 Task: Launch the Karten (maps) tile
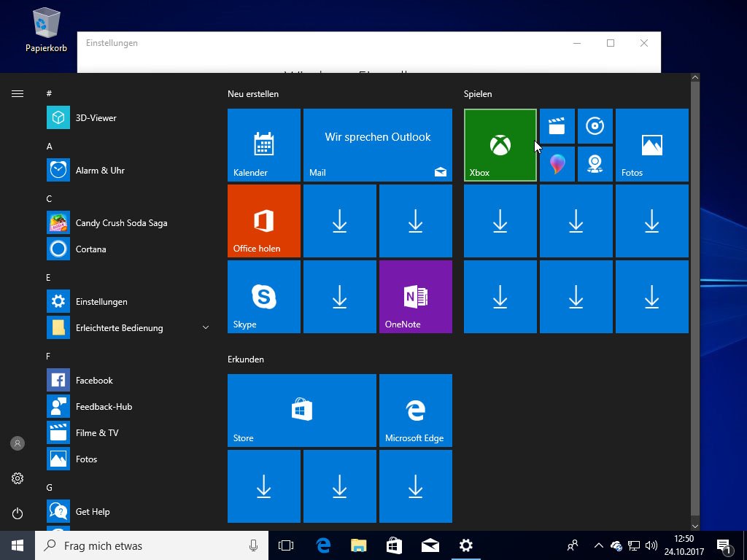pyautogui.click(x=595, y=164)
